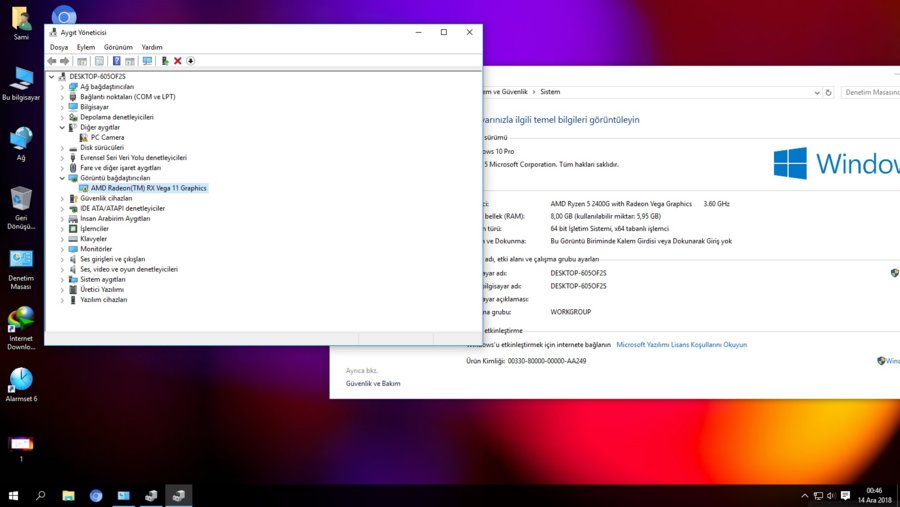Select AMD Radeon(TM) RX Vega 11 Graphics
The width and height of the screenshot is (900, 507).
149,188
